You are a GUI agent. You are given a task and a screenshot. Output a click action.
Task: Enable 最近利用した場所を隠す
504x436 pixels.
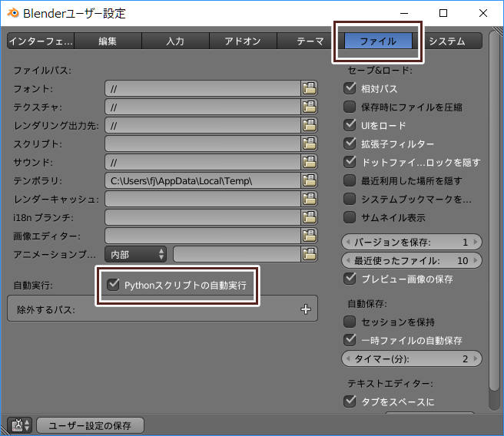[x=350, y=180]
